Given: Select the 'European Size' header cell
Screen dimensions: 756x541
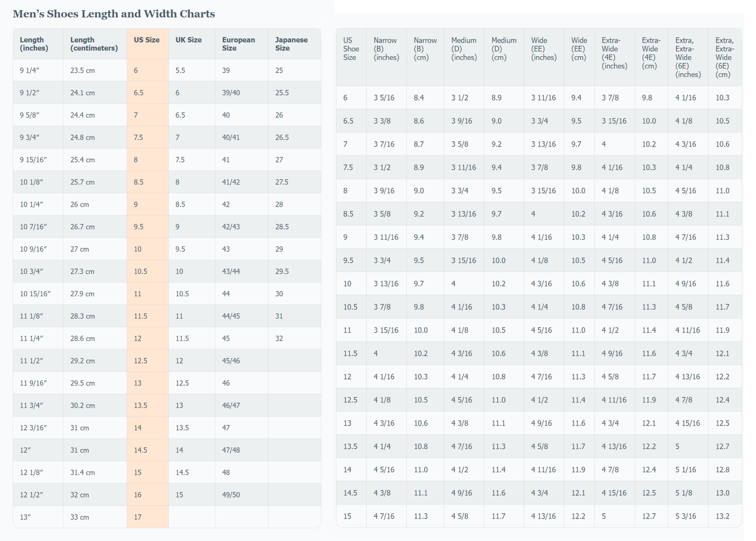Looking at the screenshot, I should [x=238, y=44].
